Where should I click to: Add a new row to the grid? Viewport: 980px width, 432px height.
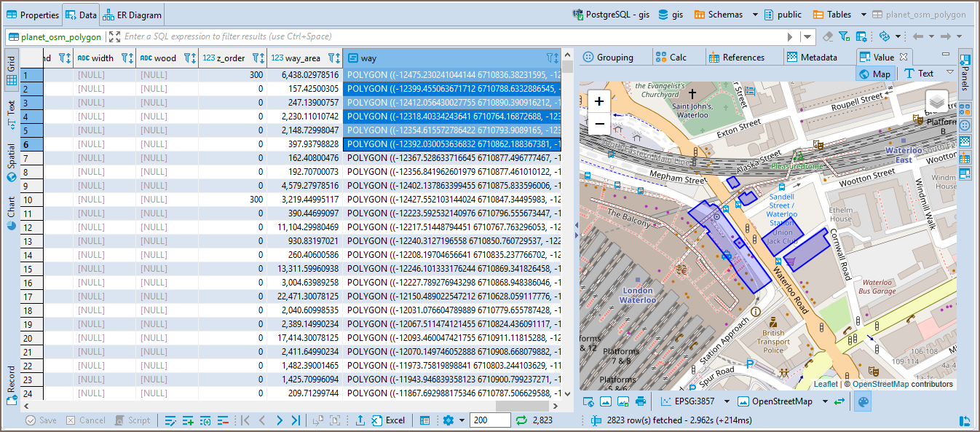click(x=189, y=420)
